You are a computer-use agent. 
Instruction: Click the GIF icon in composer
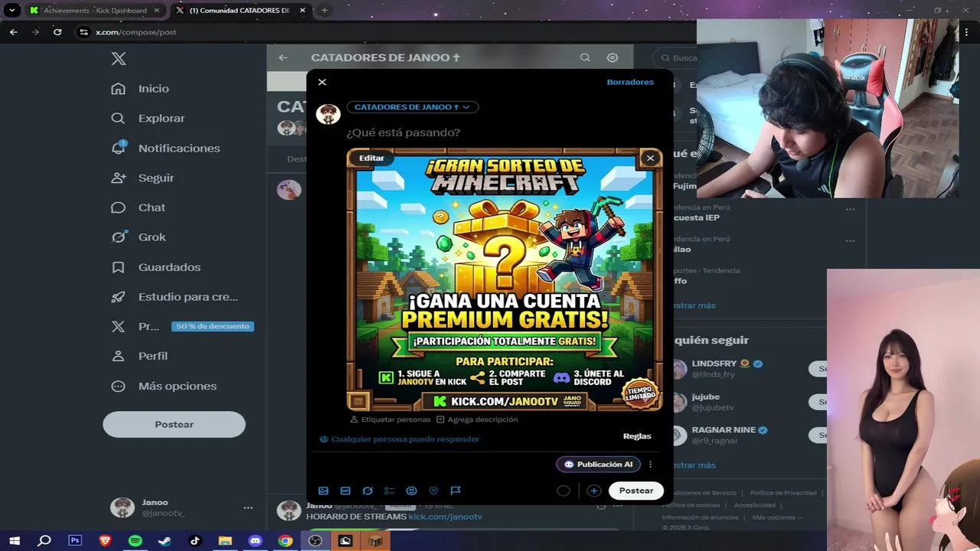pos(345,491)
